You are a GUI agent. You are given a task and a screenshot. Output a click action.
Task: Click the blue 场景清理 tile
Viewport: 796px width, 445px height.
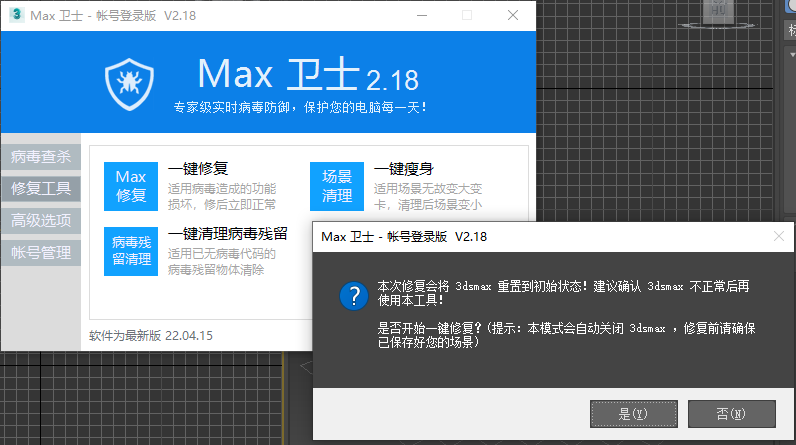coord(337,186)
